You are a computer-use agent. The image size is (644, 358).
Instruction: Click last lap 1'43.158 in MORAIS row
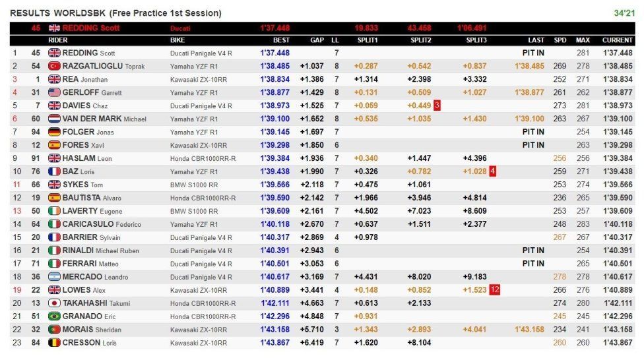tap(529, 329)
